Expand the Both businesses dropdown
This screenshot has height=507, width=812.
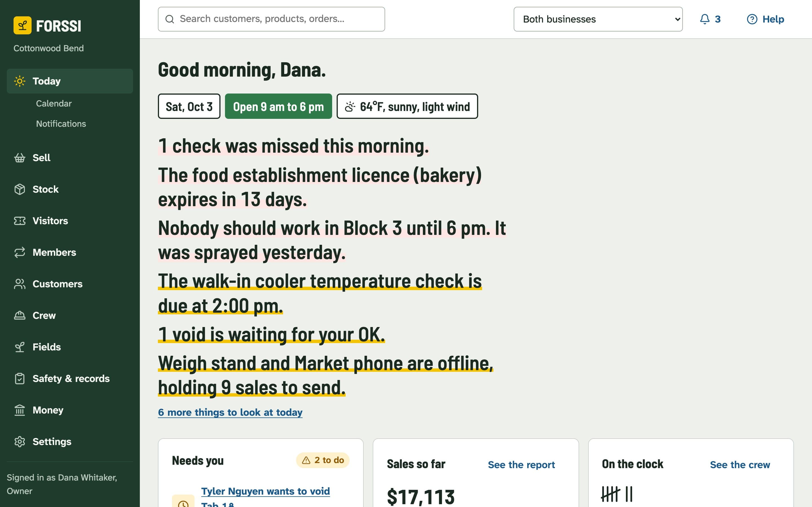tap(598, 19)
